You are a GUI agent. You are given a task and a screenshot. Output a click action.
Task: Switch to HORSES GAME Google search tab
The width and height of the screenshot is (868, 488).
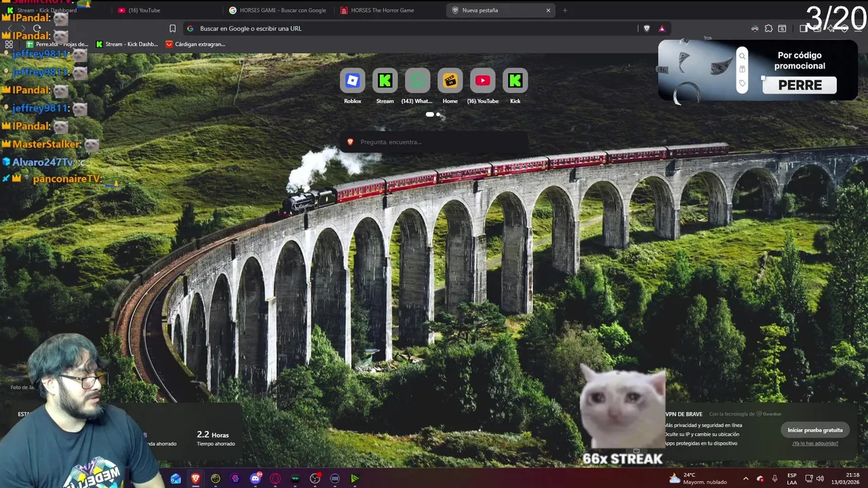pos(278,10)
